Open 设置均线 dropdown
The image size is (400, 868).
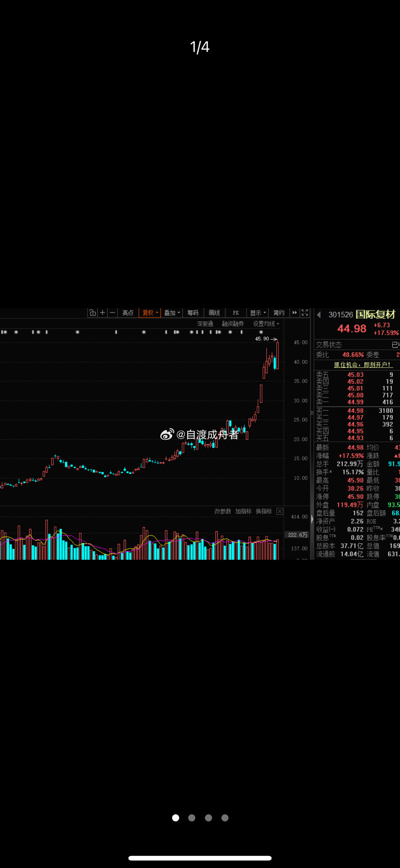coord(266,324)
